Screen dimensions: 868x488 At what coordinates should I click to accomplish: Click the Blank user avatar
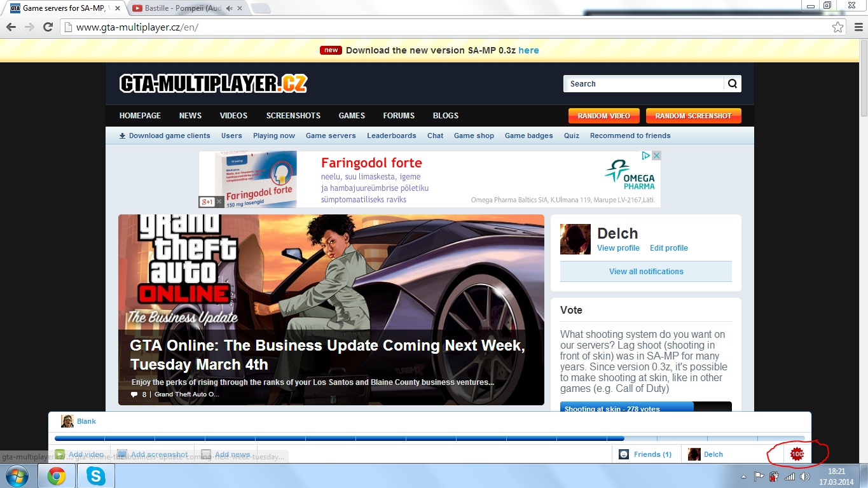click(67, 421)
